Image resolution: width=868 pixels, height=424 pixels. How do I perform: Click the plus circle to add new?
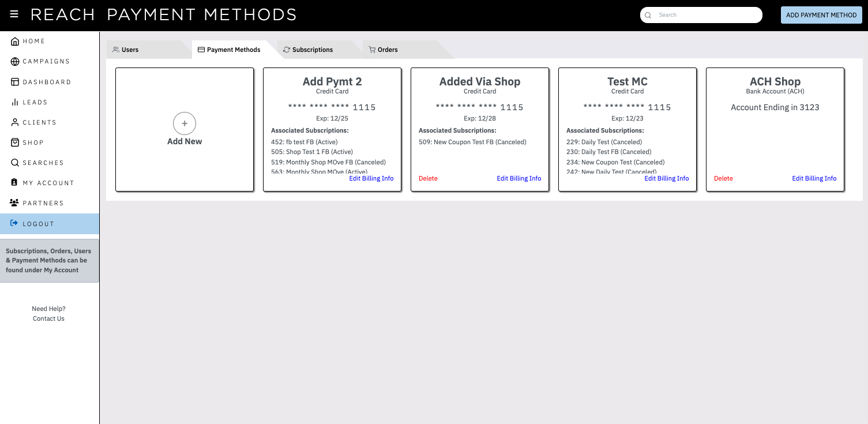[x=185, y=123]
